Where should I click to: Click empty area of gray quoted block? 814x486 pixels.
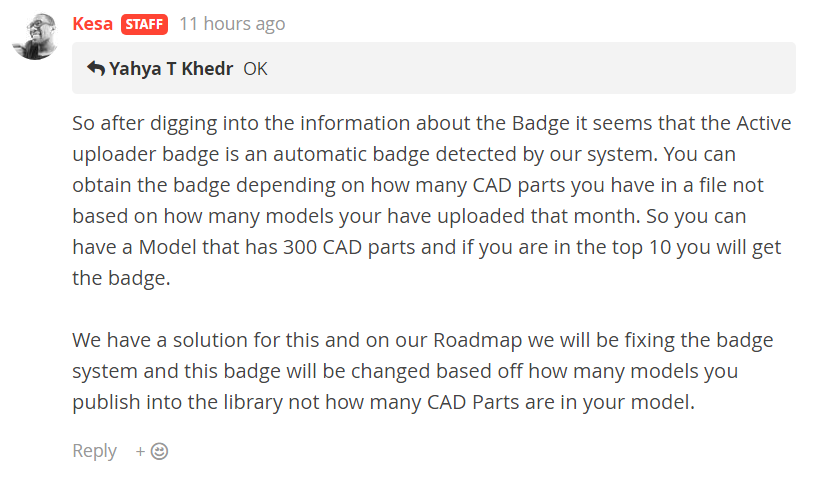click(530, 69)
